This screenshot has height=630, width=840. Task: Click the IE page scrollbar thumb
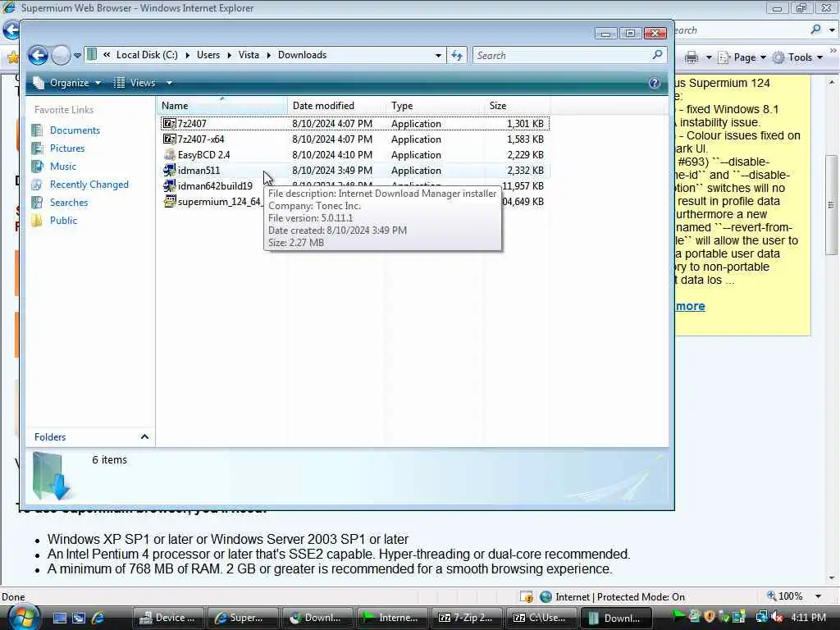[831, 205]
